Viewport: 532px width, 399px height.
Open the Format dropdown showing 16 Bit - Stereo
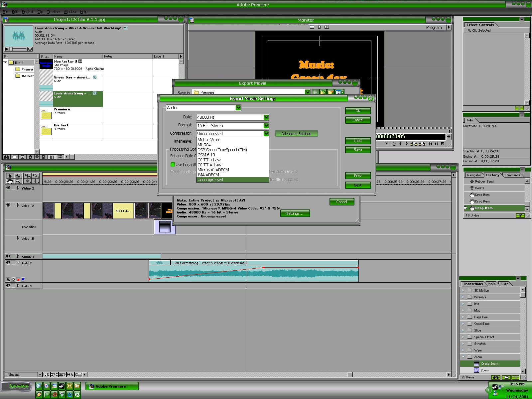pos(266,126)
